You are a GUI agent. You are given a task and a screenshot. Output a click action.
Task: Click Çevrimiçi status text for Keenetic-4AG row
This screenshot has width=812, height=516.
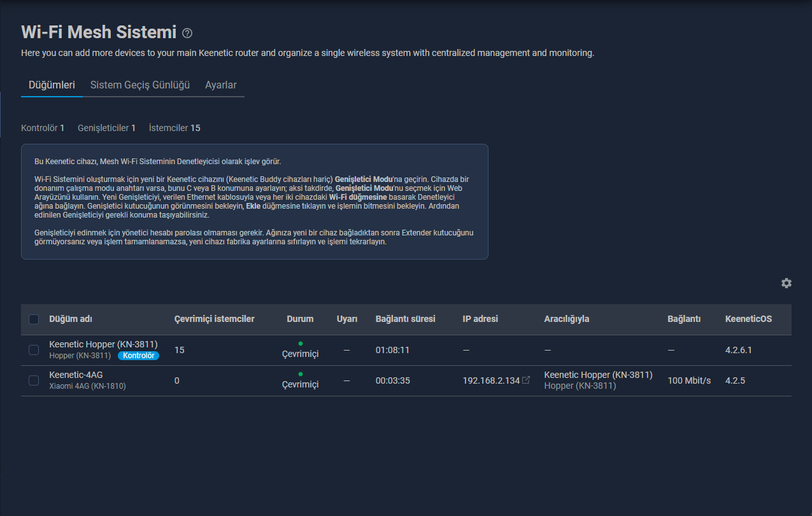(300, 384)
